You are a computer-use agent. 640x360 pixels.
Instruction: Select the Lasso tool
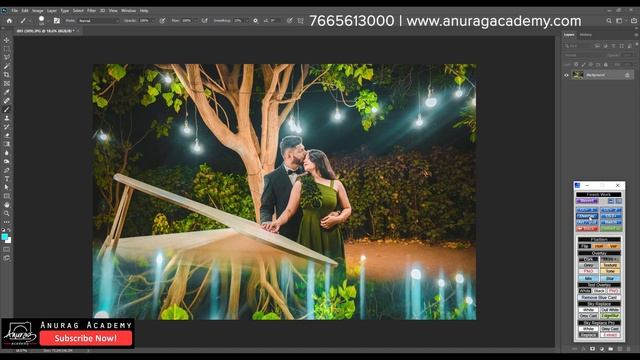7,58
